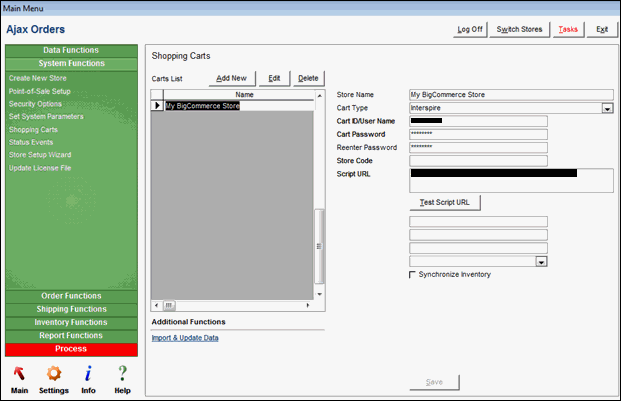Select the System Functions section
Screen dimensions: 621x401
pyautogui.click(x=71, y=63)
